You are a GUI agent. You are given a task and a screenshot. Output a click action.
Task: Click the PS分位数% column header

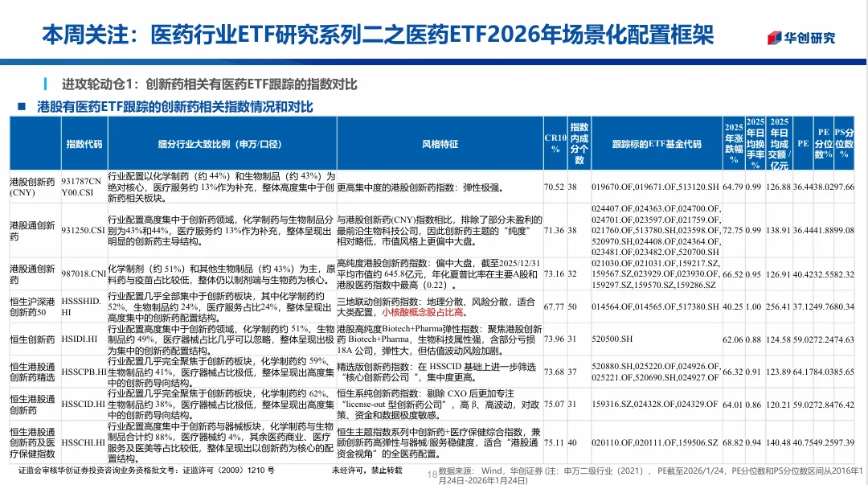tap(844, 143)
